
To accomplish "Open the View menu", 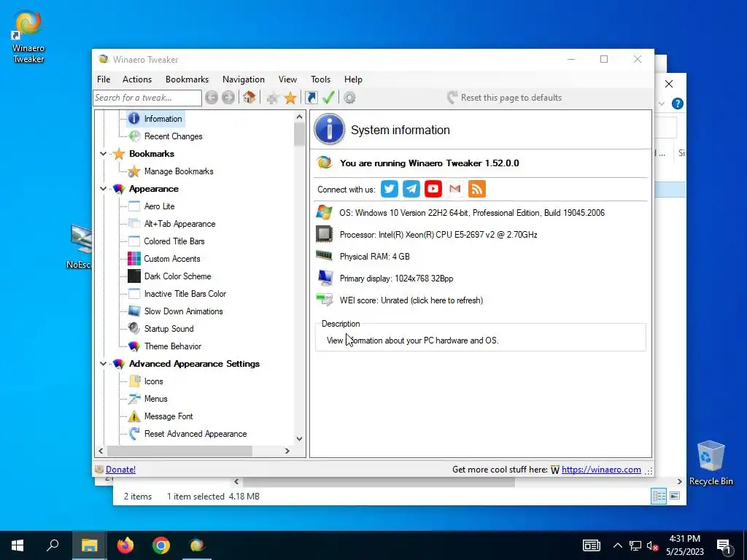I will click(287, 79).
